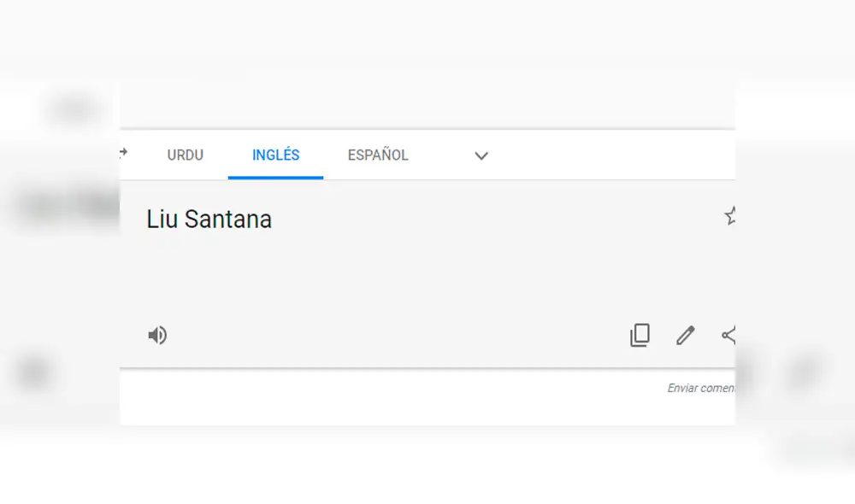The width and height of the screenshot is (855, 504).
Task: Toggle the saved-phrase star state
Action: [x=731, y=216]
